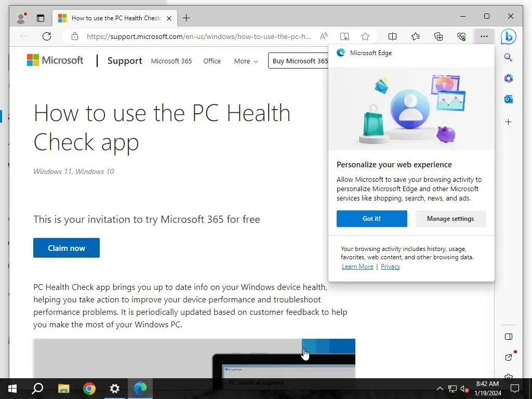Image resolution: width=532 pixels, height=399 pixels.
Task: Click the address bar URL
Action: click(x=198, y=36)
